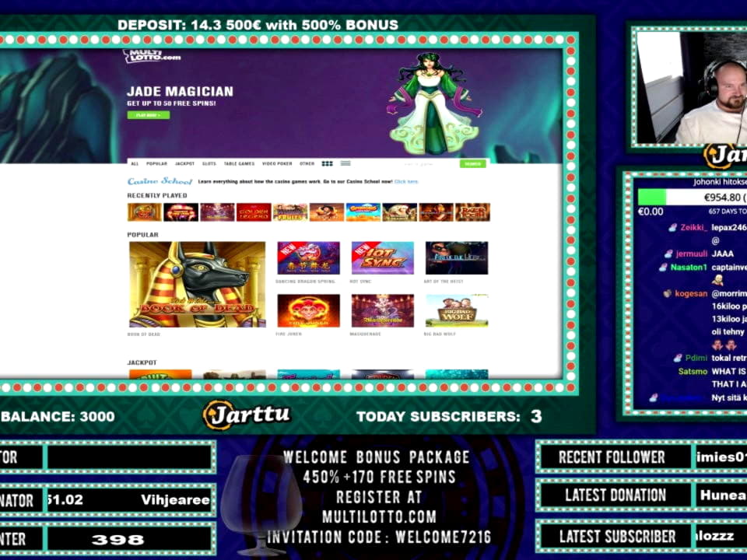Viewport: 747px width, 560px height.
Task: Click the 'Jackpot' section heading
Action: 142,362
